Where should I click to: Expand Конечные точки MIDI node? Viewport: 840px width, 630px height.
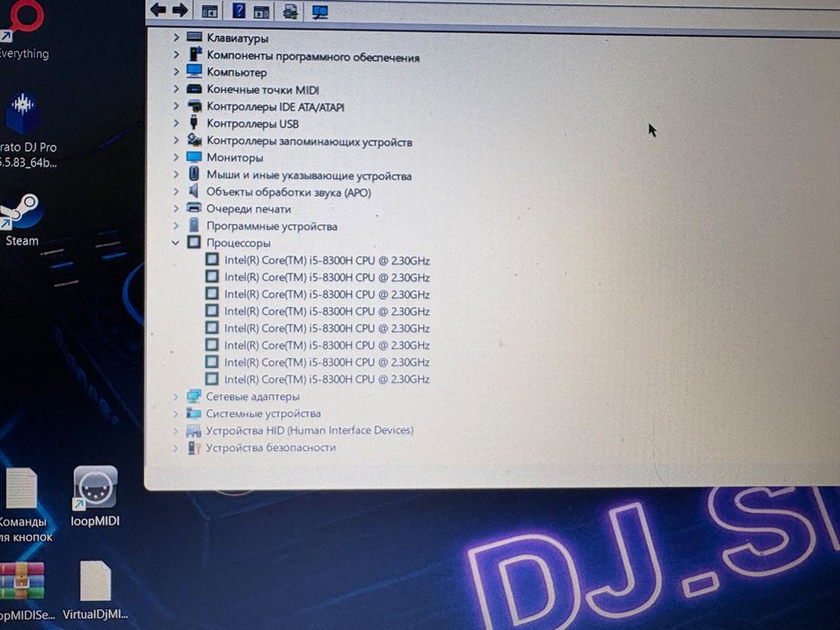(176, 89)
